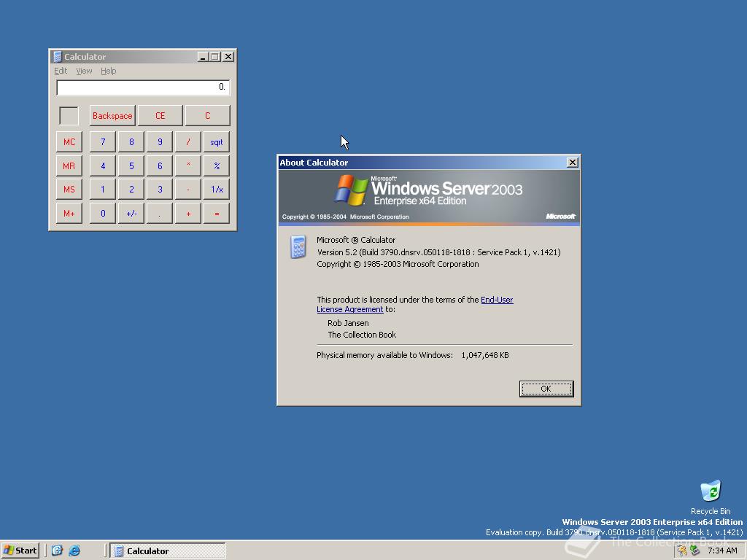Click the divide (/) key
This screenshot has height=560, width=747.
click(x=188, y=142)
